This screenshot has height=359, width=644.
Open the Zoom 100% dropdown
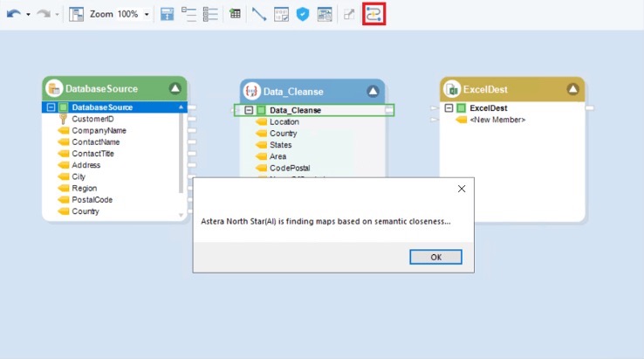pos(147,14)
